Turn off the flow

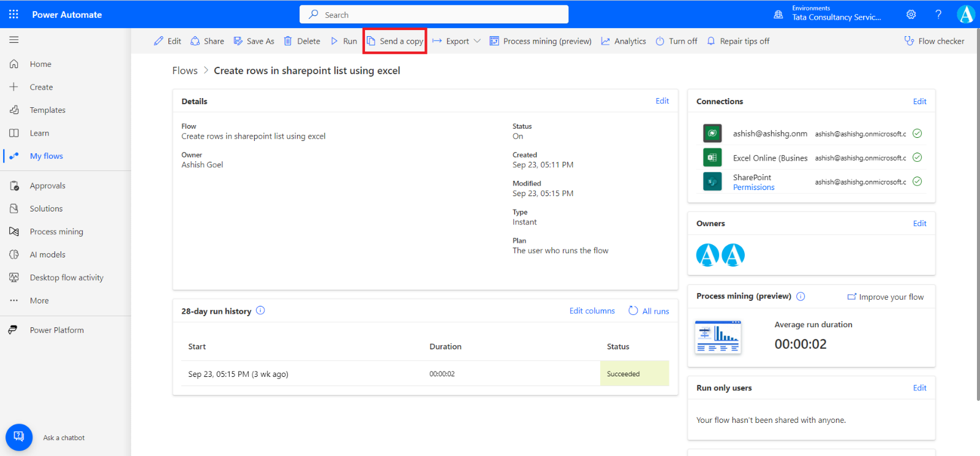(676, 41)
